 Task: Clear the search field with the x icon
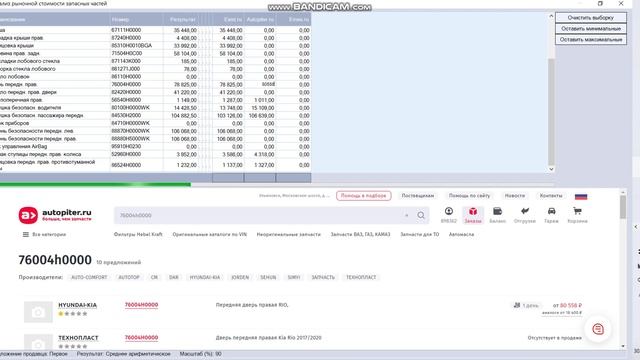(407, 215)
